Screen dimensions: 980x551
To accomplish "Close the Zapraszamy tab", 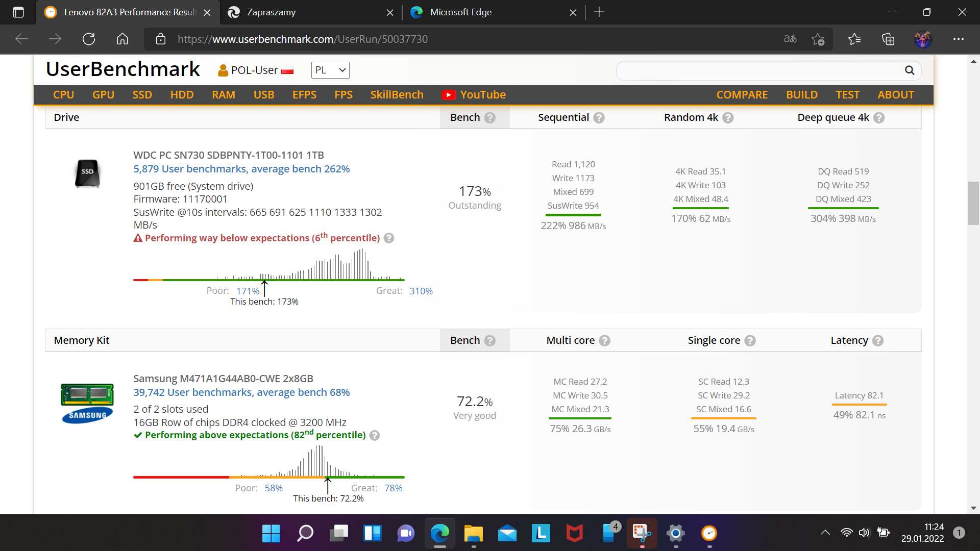I will (x=390, y=13).
